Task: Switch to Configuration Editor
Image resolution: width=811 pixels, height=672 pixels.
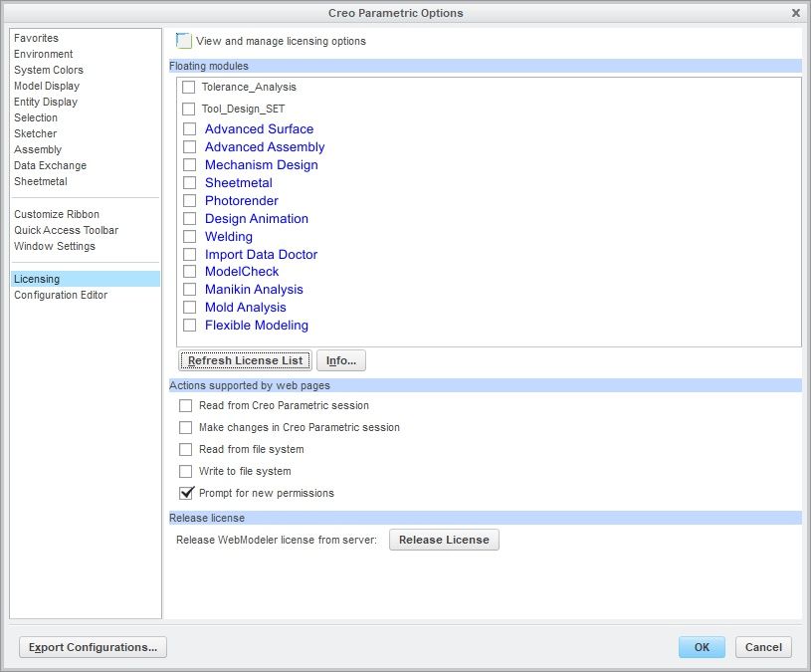Action: pos(61,295)
